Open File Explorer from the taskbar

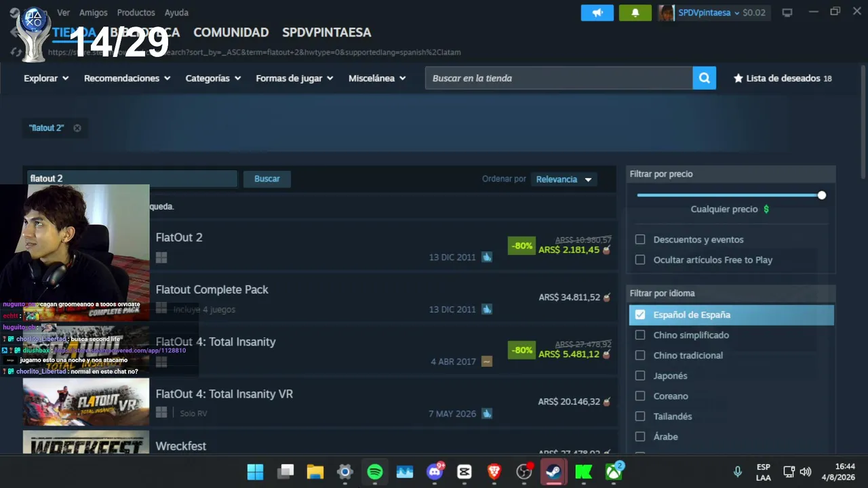point(315,472)
